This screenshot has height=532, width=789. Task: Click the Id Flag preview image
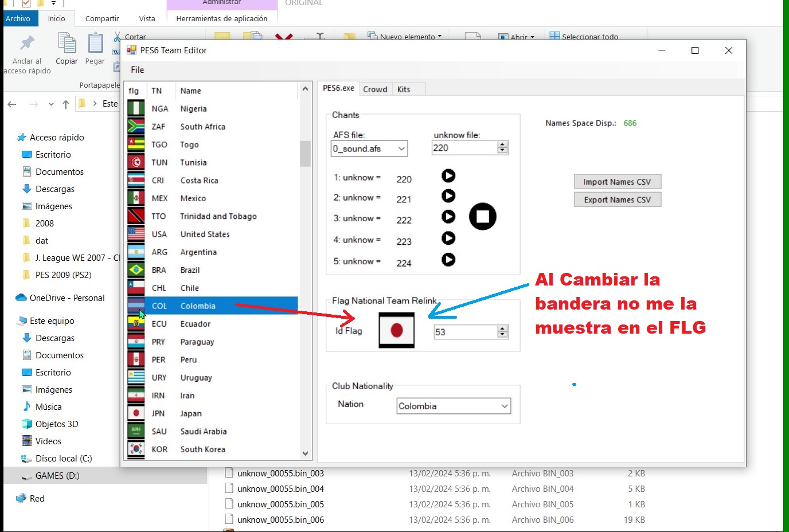click(396, 330)
